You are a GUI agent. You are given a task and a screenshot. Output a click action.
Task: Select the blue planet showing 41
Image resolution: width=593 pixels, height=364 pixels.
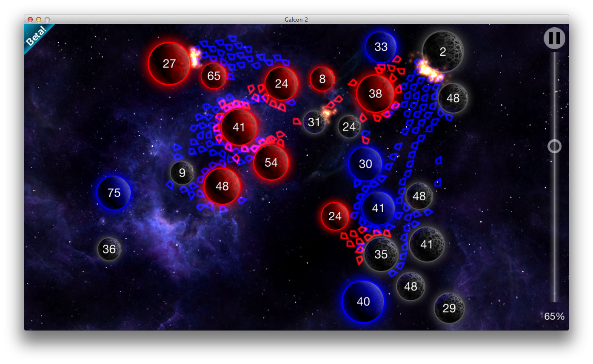[378, 208]
